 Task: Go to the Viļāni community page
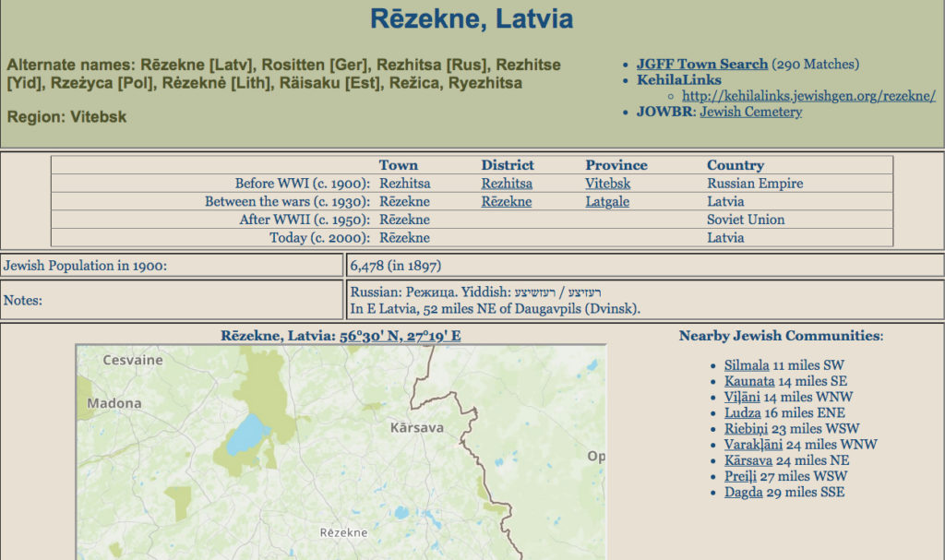click(743, 397)
